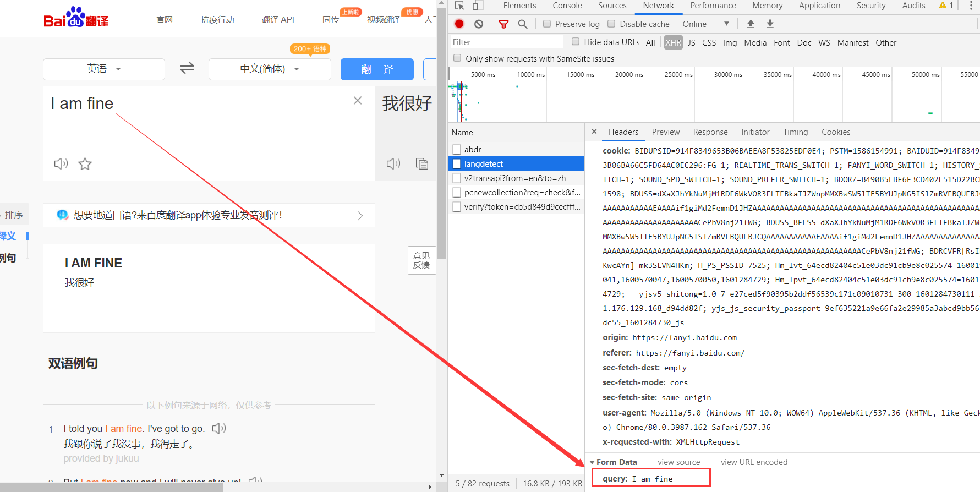Check Hide data URLs option
Image resolution: width=980 pixels, height=492 pixels.
click(576, 41)
